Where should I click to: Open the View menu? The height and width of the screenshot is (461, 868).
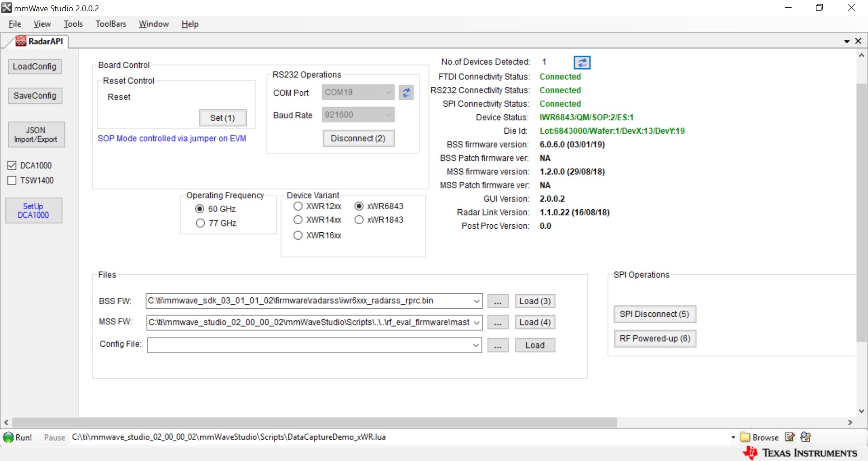point(42,24)
